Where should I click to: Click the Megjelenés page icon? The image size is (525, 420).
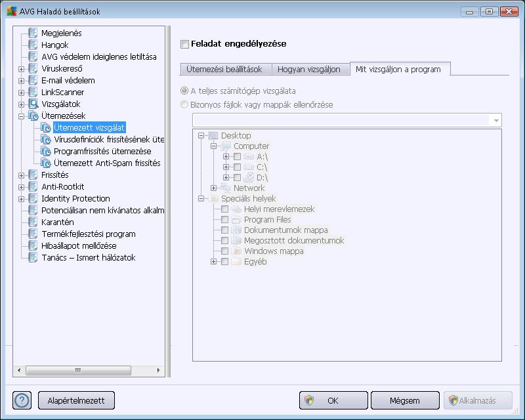[x=33, y=33]
